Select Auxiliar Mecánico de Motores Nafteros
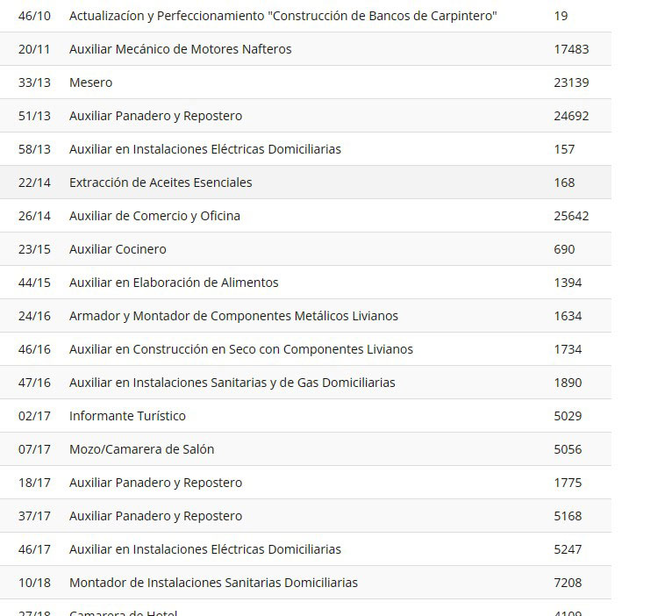 [x=180, y=49]
